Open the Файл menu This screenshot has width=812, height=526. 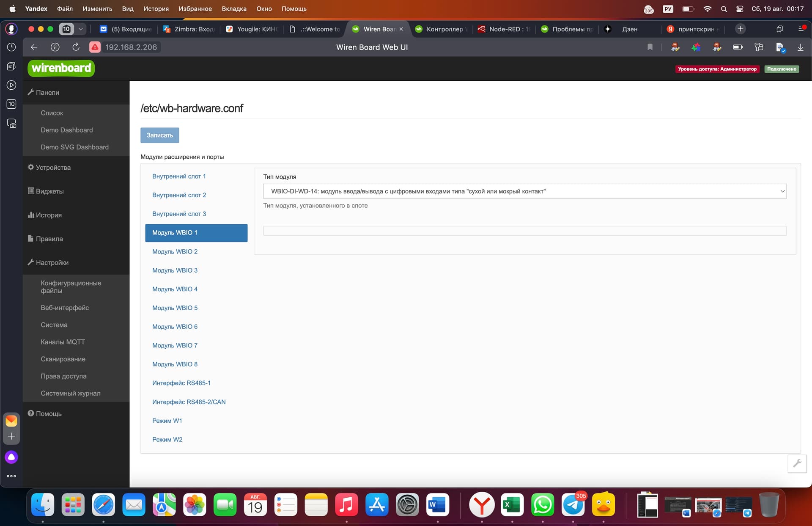pyautogui.click(x=65, y=9)
